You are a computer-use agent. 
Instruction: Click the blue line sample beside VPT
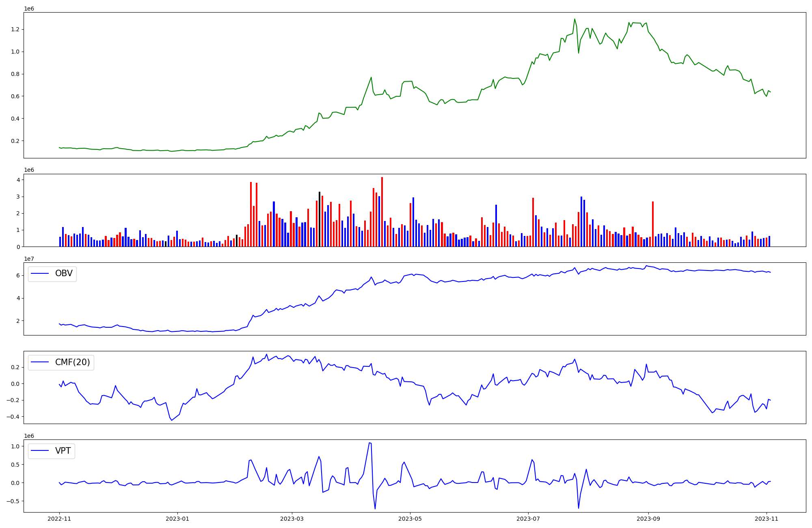40,451
